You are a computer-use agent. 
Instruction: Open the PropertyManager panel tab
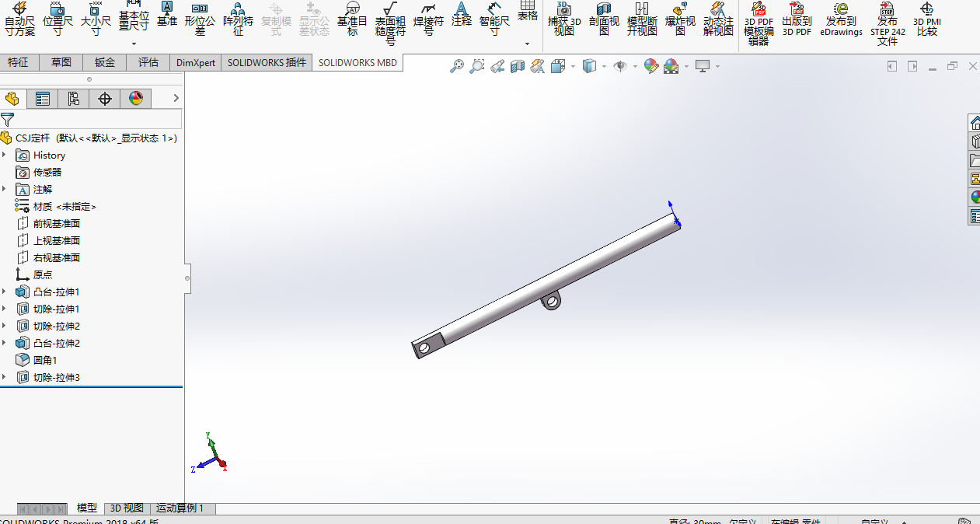pos(43,98)
